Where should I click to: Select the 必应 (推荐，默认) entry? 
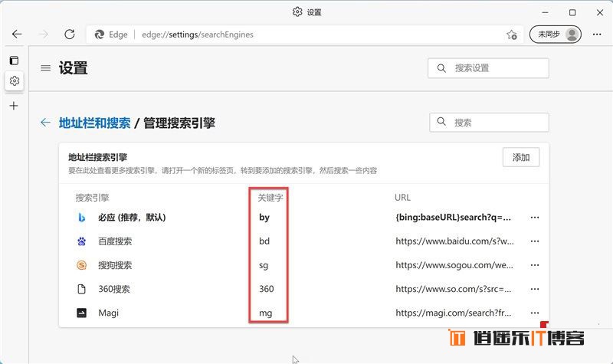[x=132, y=218]
